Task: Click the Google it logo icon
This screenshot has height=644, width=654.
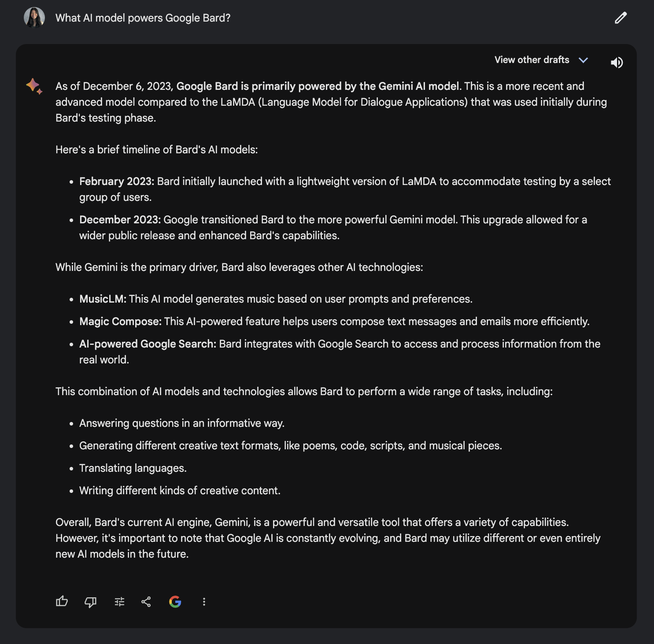Action: coord(175,602)
